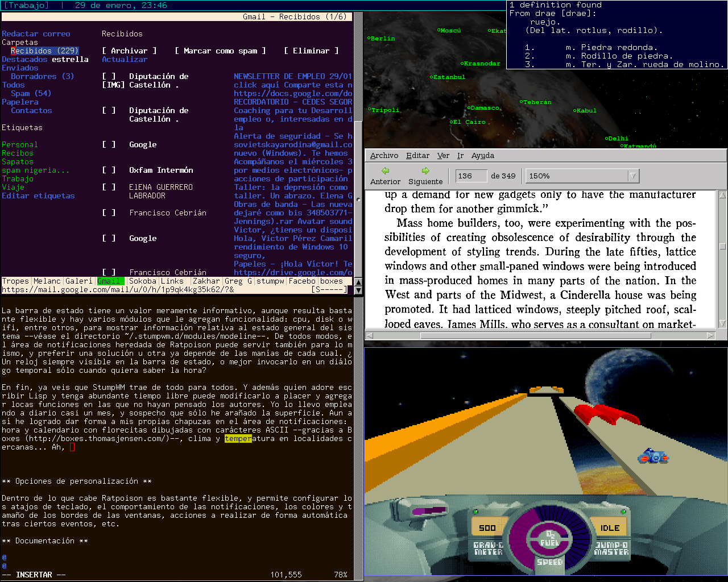Click the '-- INSERTAR --' mode indicator in editor
728x582 pixels.
pyautogui.click(x=34, y=575)
